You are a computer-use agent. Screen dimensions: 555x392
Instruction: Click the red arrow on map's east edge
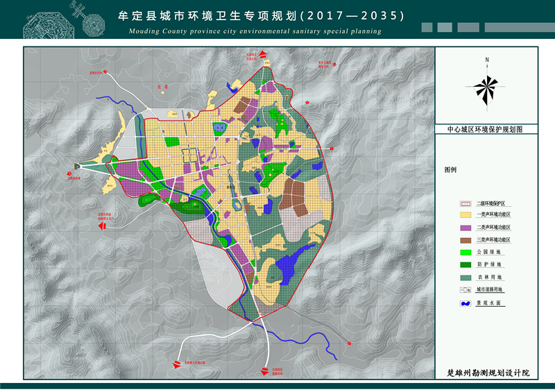(x=334, y=148)
